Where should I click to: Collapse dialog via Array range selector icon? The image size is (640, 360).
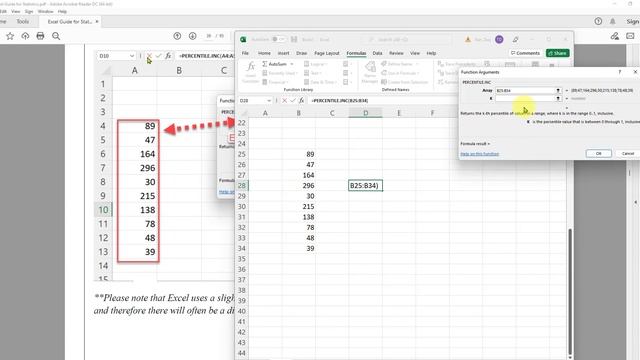click(x=558, y=90)
